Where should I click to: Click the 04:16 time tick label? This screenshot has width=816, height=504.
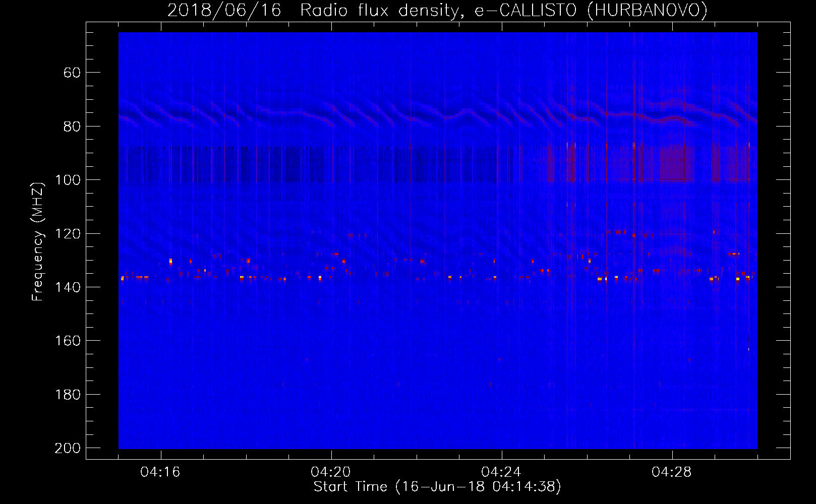[x=160, y=472]
